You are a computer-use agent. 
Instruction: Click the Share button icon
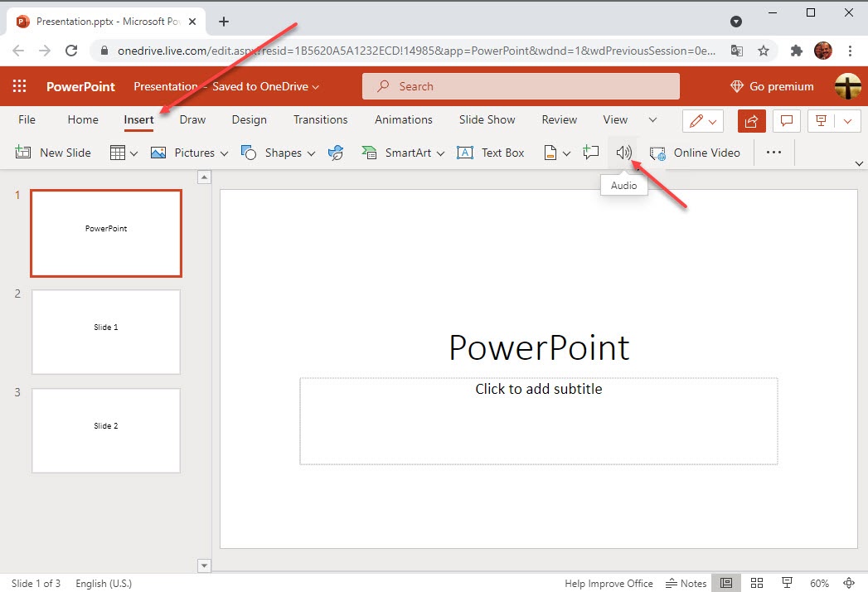[751, 121]
